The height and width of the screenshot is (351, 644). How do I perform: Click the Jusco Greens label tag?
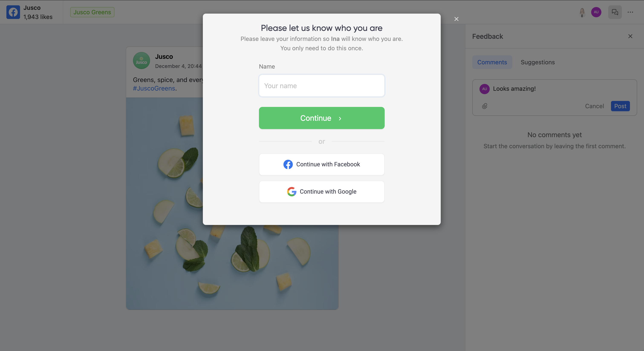tap(92, 12)
